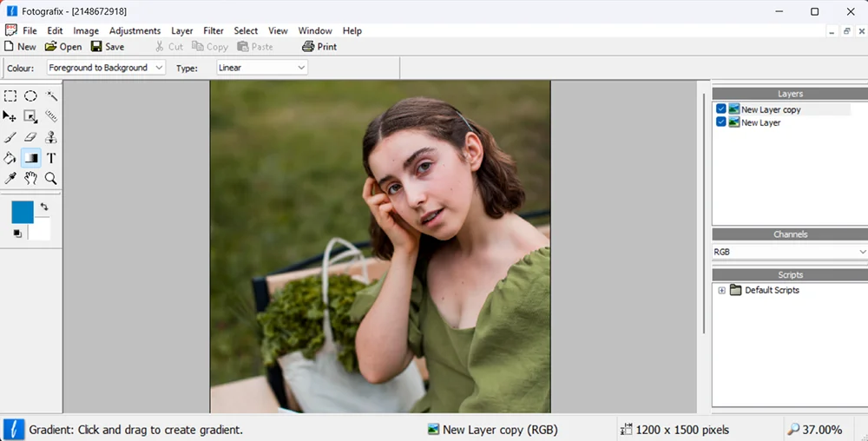Select the Rectangular Marquee tool
868x441 pixels.
tap(10, 96)
